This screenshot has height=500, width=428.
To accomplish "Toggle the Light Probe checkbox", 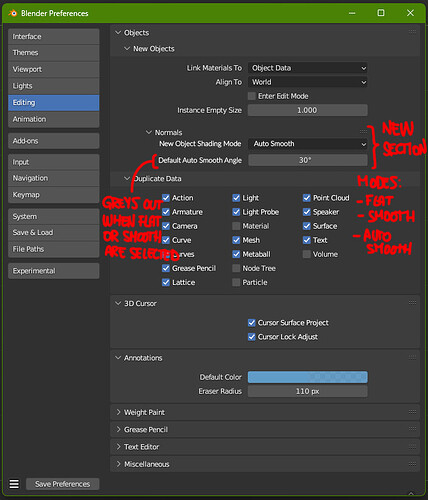I will [236, 212].
